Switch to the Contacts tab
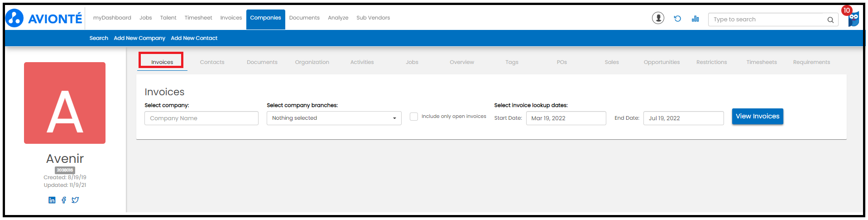Viewport: 868px width, 220px height. (x=212, y=62)
